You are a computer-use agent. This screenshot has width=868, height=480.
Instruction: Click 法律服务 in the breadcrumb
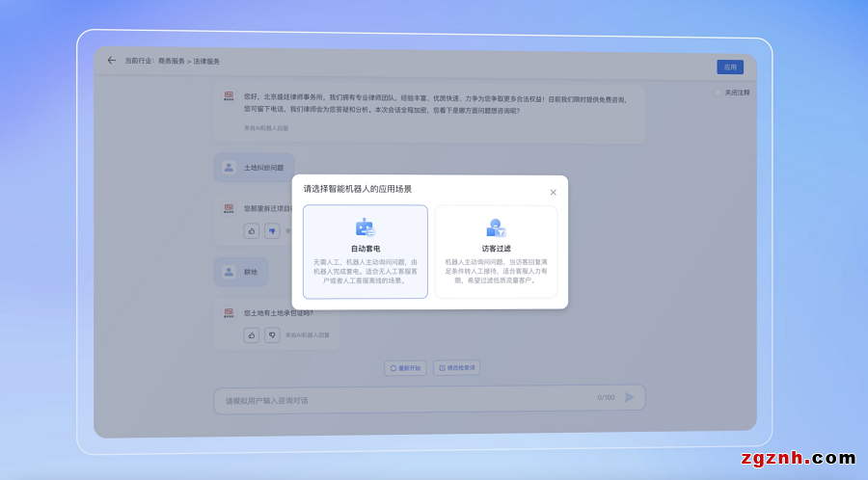(206, 61)
